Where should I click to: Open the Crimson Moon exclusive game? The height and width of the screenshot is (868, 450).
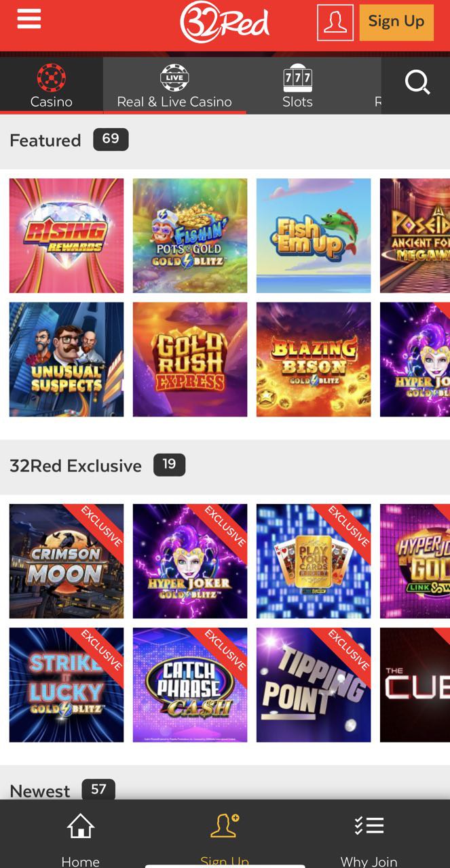67,561
